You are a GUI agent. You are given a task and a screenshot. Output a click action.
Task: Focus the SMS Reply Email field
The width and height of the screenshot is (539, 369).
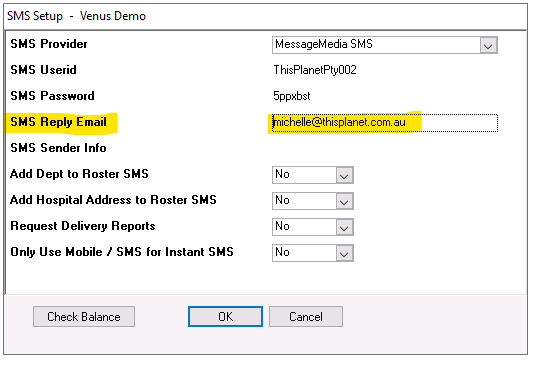[x=384, y=123]
